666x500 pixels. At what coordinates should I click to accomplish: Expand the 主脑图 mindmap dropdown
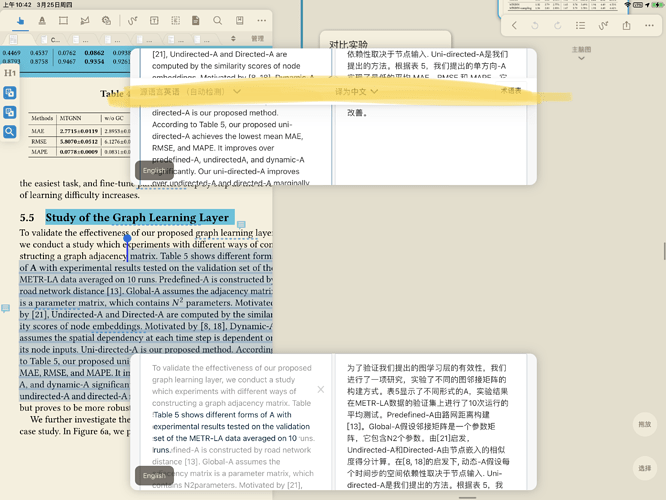pyautogui.click(x=581, y=53)
